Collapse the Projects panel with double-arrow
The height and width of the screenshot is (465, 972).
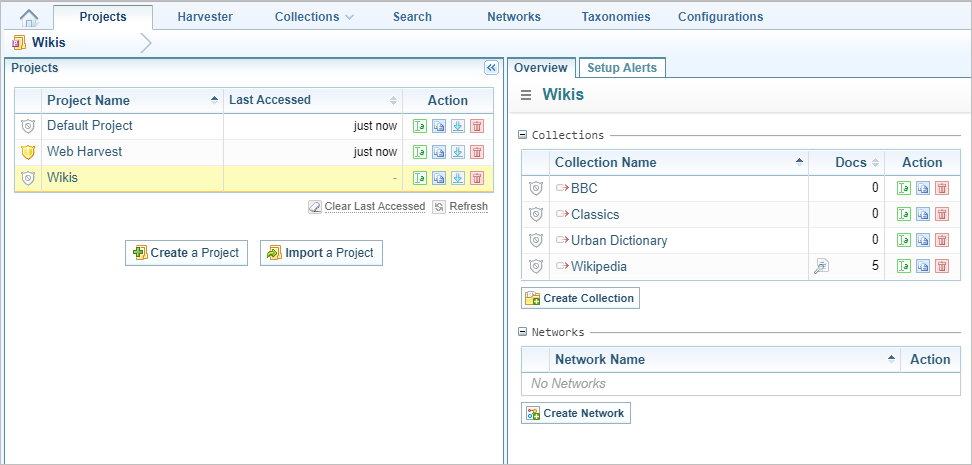[491, 68]
